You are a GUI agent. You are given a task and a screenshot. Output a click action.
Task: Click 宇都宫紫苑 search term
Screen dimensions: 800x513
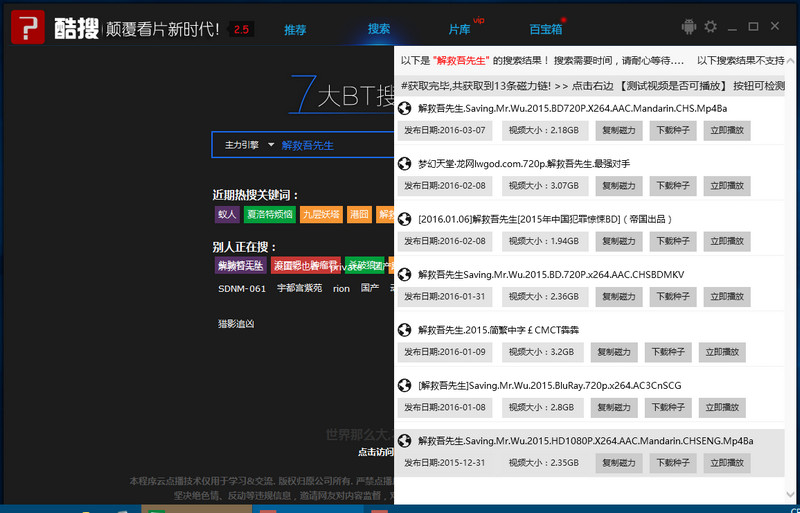point(299,288)
